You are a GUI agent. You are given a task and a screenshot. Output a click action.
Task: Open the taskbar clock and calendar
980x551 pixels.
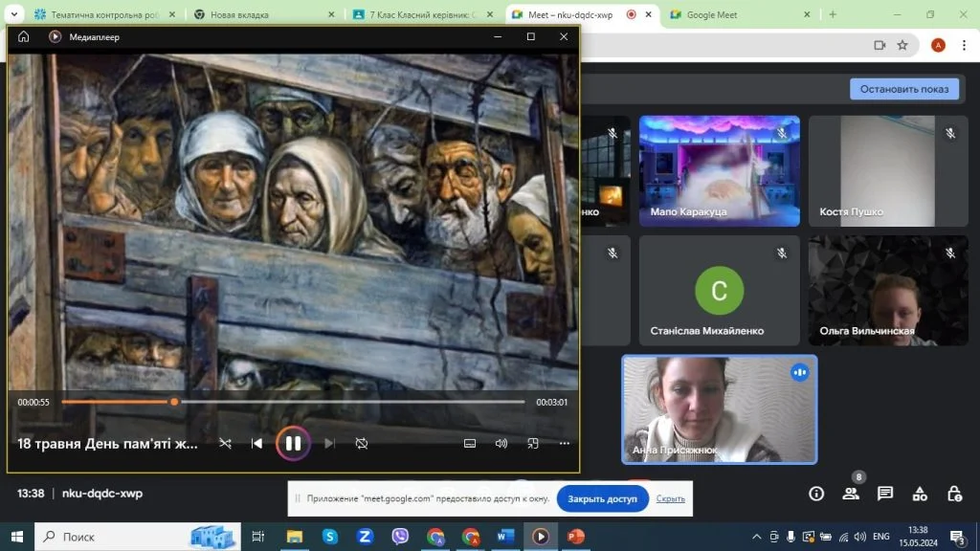coord(918,537)
